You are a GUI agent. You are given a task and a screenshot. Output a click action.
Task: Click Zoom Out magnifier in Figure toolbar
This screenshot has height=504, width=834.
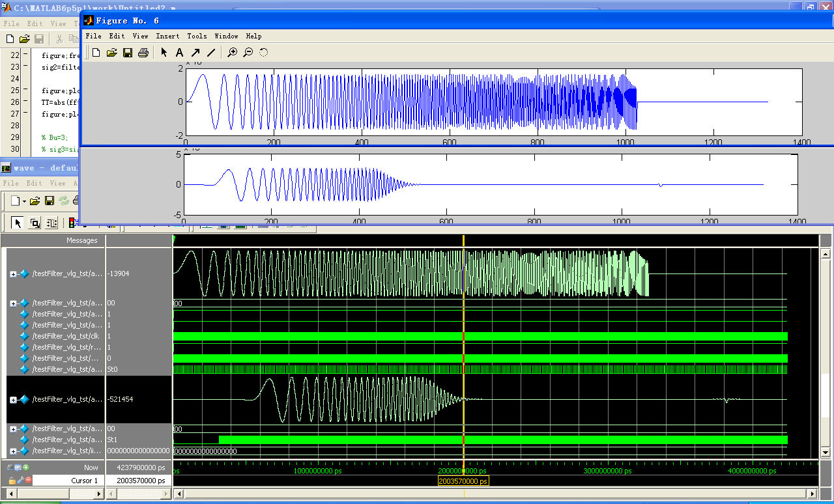(248, 53)
